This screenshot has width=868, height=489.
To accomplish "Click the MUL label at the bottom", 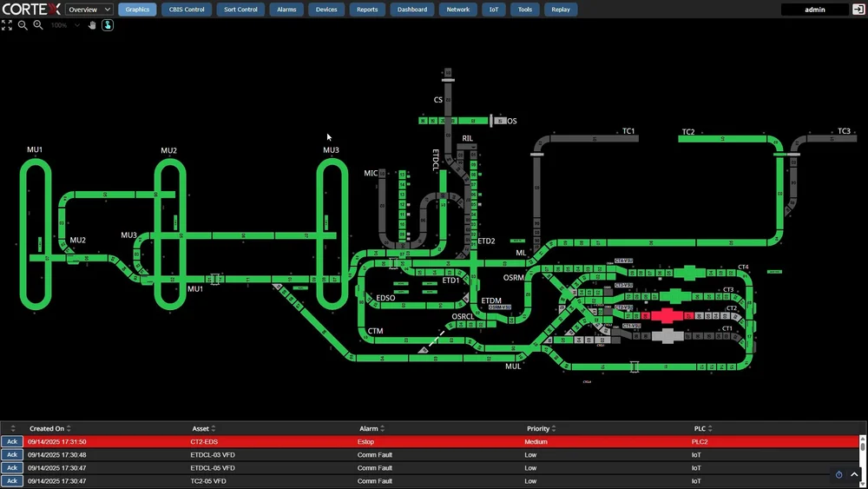I will point(513,366).
